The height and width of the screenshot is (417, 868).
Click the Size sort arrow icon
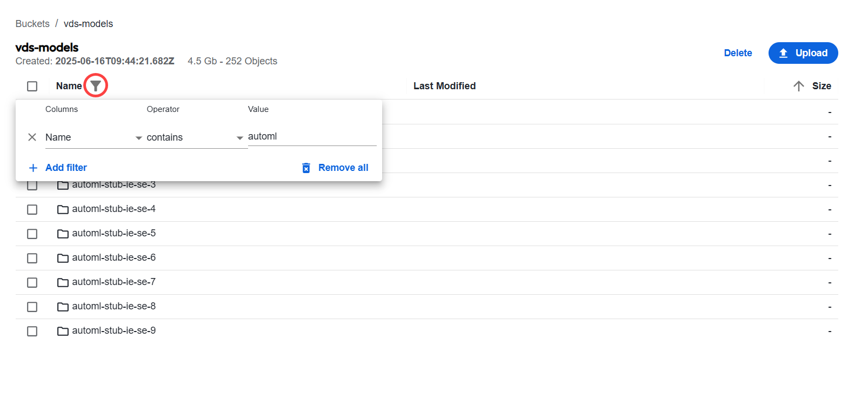click(x=799, y=86)
